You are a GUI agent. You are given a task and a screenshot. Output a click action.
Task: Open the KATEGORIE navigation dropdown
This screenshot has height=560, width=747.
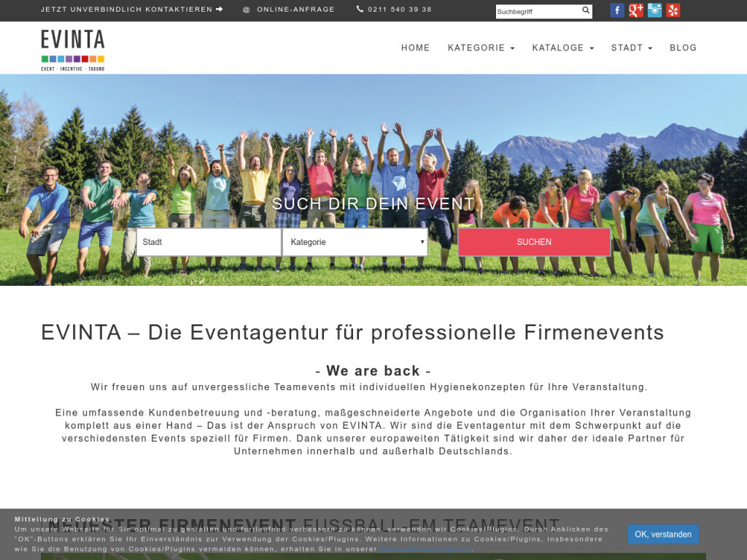[481, 47]
